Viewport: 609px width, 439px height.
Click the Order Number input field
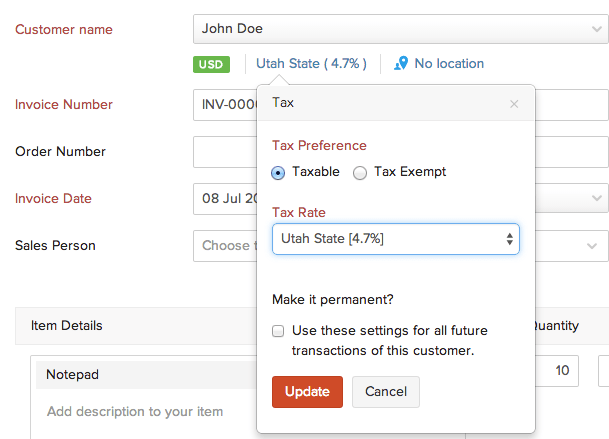coord(224,152)
